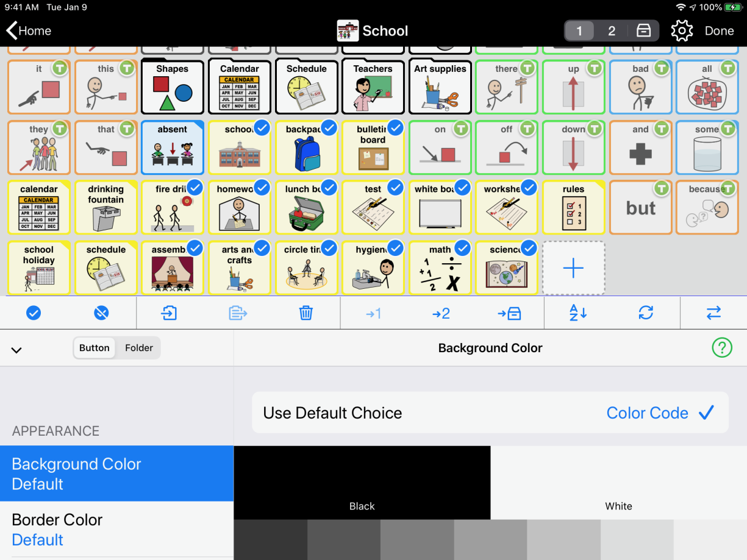Delete selected buttons with the trash icon
Screen dimensions: 747x560
click(x=306, y=313)
